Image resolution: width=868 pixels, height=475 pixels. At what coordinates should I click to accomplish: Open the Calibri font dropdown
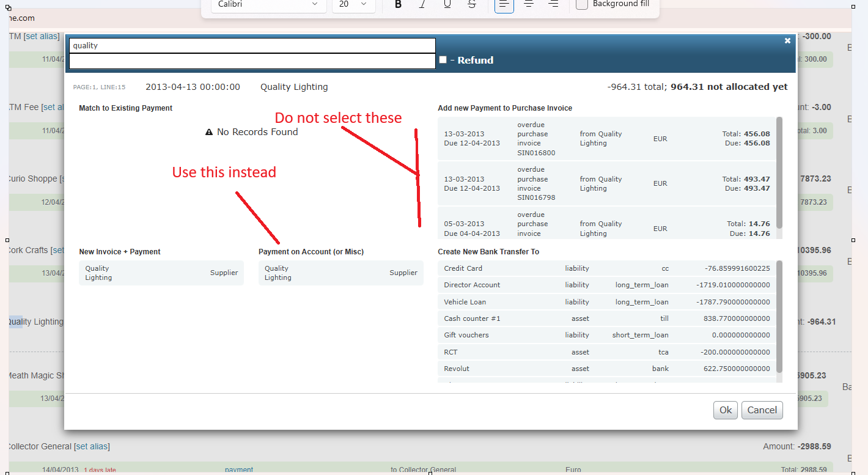tap(268, 4)
